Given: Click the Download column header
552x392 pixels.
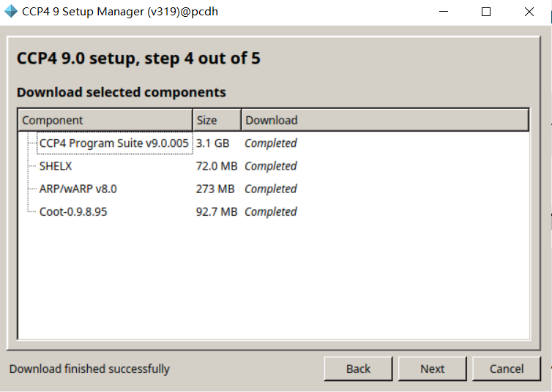Looking at the screenshot, I should coord(385,120).
